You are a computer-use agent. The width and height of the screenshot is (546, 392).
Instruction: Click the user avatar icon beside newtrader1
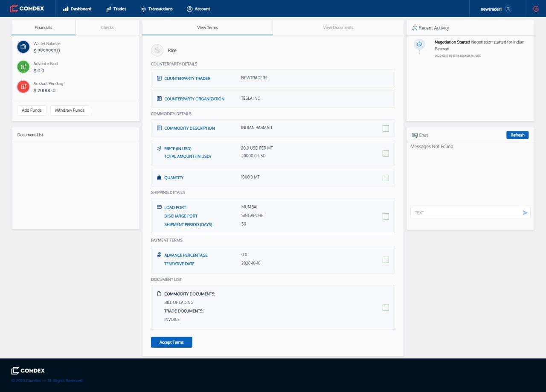(x=508, y=9)
